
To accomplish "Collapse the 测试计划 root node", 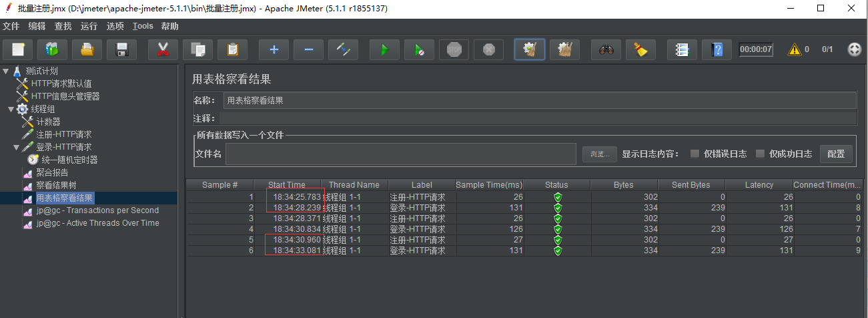I will [x=5, y=71].
